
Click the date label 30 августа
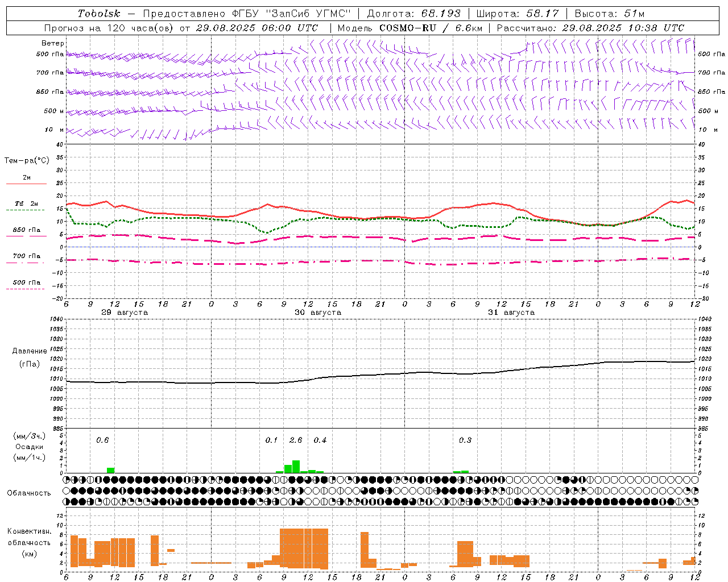pos(318,313)
